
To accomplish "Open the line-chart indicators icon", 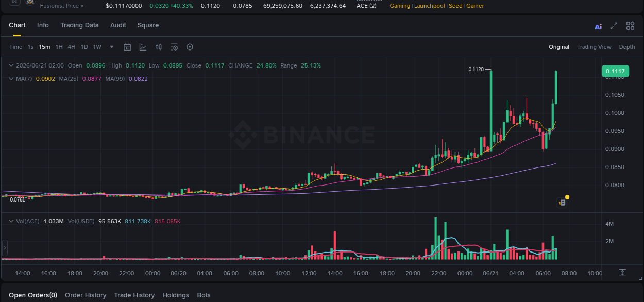I will 143,47.
